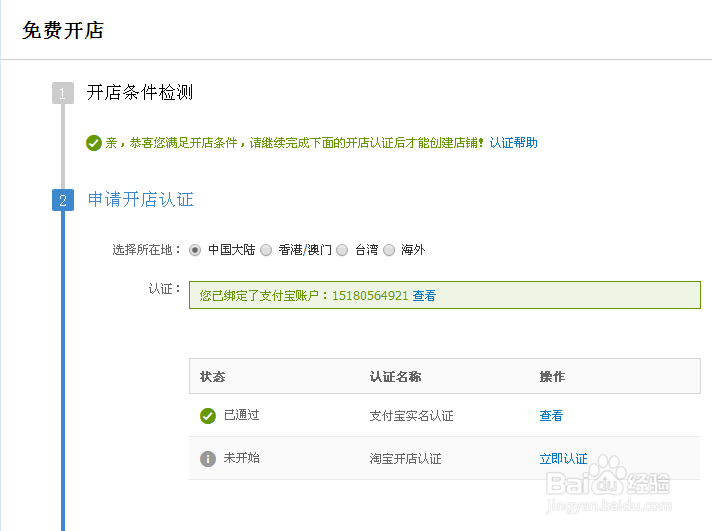712x531 pixels.
Task: Click green checkmark beside congratulations message
Action: click(x=94, y=143)
